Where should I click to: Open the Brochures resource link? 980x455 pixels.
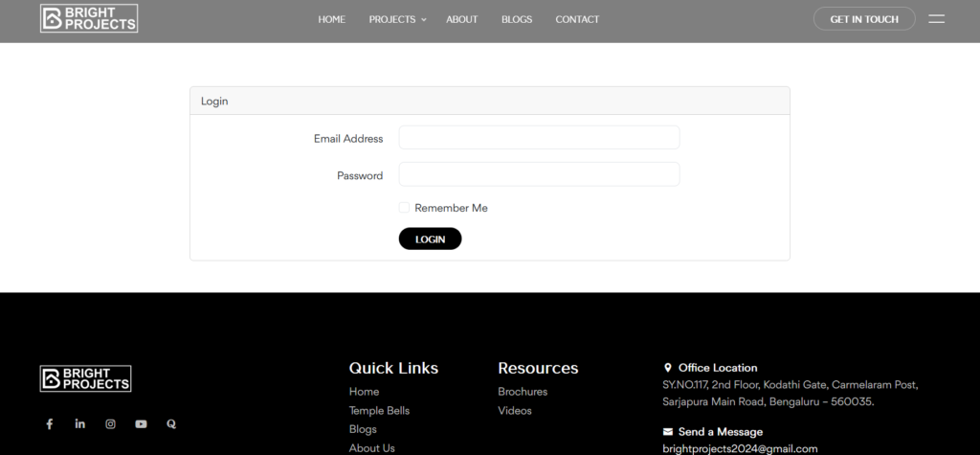523,392
